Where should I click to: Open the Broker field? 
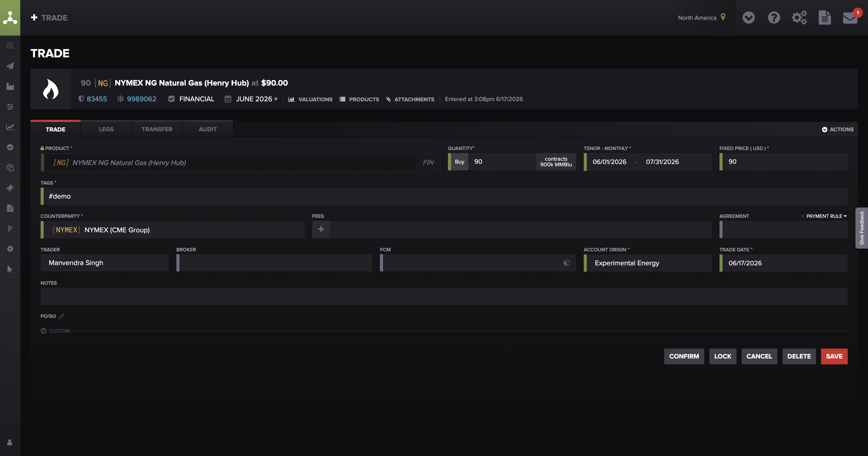coord(274,263)
